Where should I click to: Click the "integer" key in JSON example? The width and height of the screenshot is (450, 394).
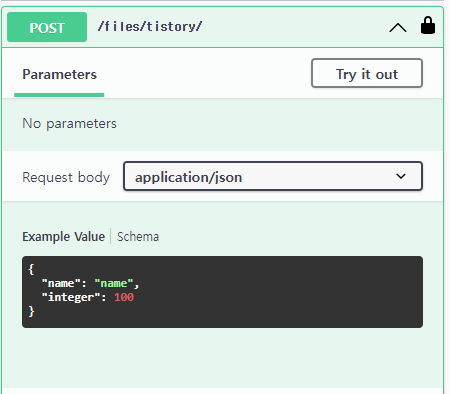tap(71, 297)
